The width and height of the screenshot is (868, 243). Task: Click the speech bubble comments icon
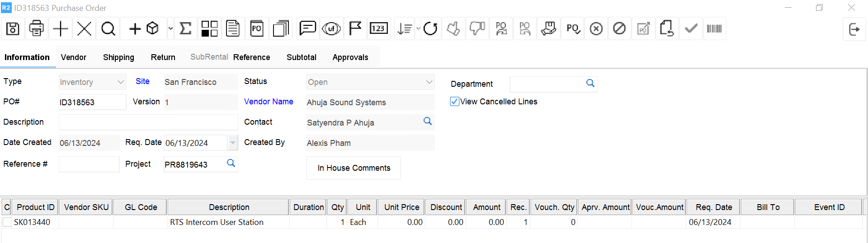[x=307, y=29]
